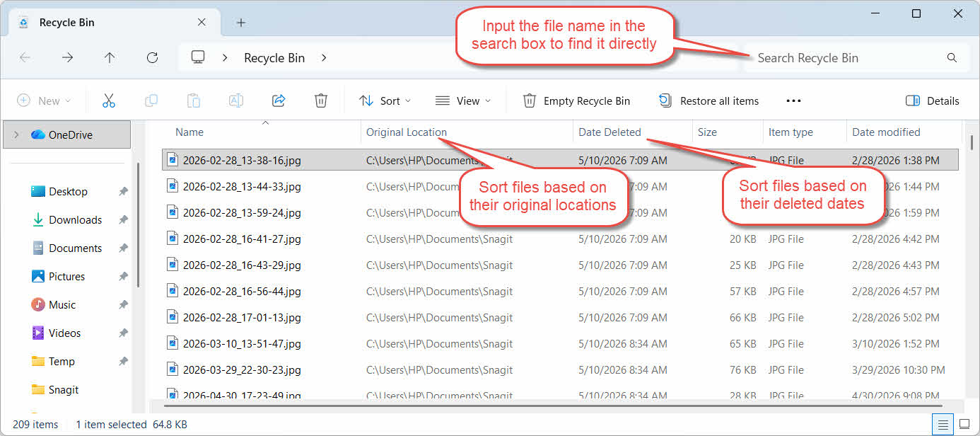Unpin Downloads via its pin icon
980x436 pixels.
point(123,220)
